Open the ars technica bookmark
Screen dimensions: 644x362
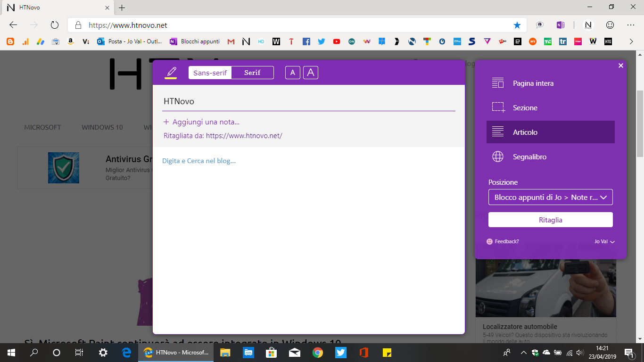click(x=533, y=41)
